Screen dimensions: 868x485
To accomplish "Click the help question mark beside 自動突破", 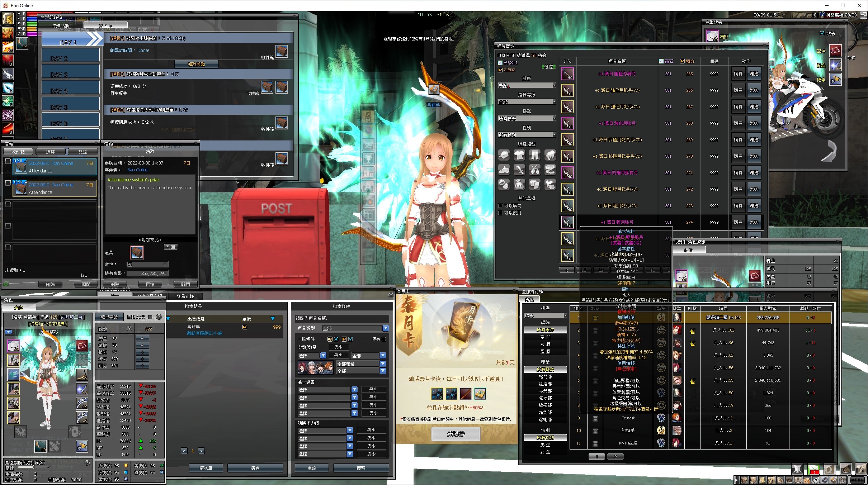I will (159, 317).
